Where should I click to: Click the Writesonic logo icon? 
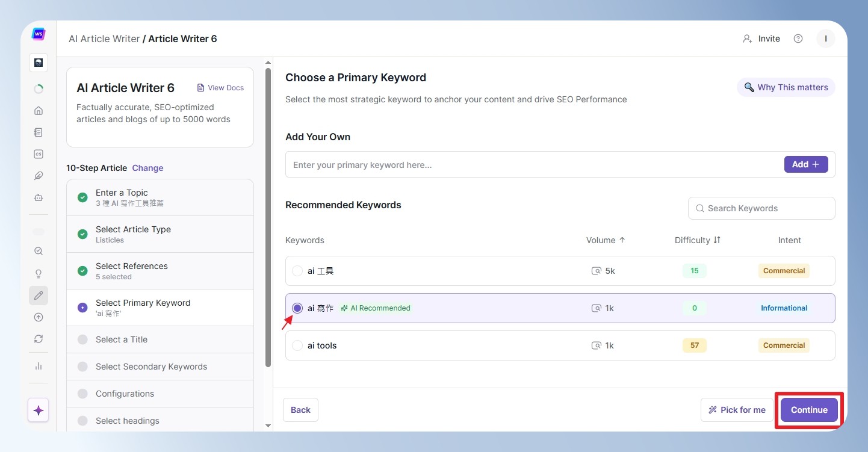click(x=39, y=34)
